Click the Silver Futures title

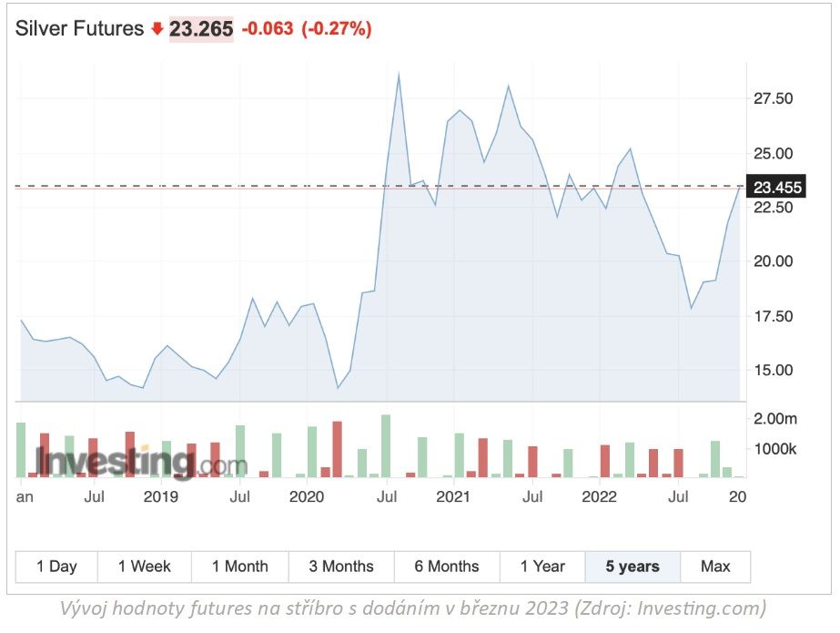coord(79,29)
